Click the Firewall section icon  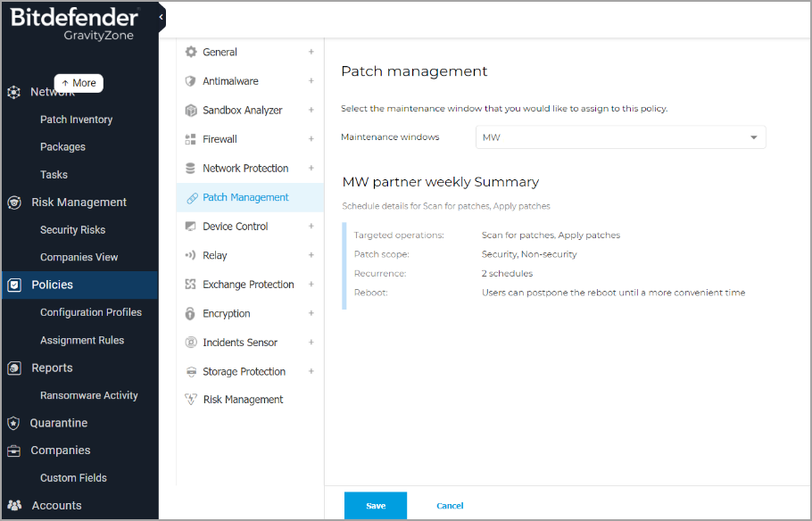191,139
